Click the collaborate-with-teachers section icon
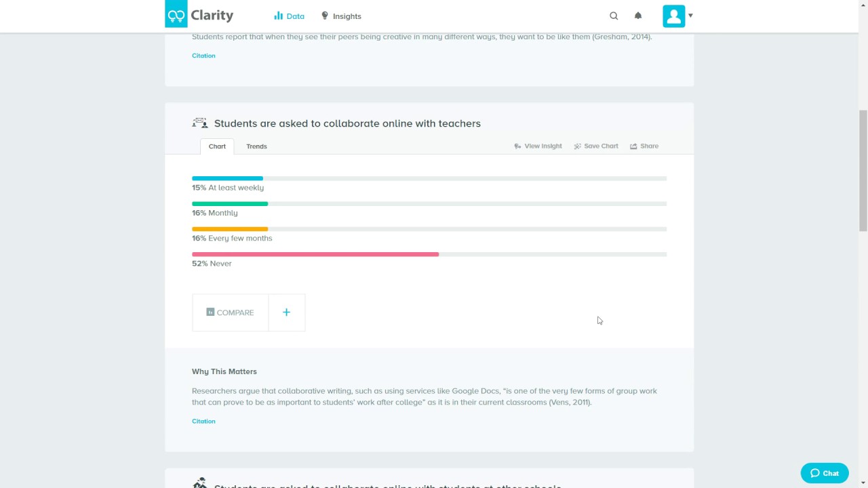Viewport: 868px width, 488px height. (200, 123)
